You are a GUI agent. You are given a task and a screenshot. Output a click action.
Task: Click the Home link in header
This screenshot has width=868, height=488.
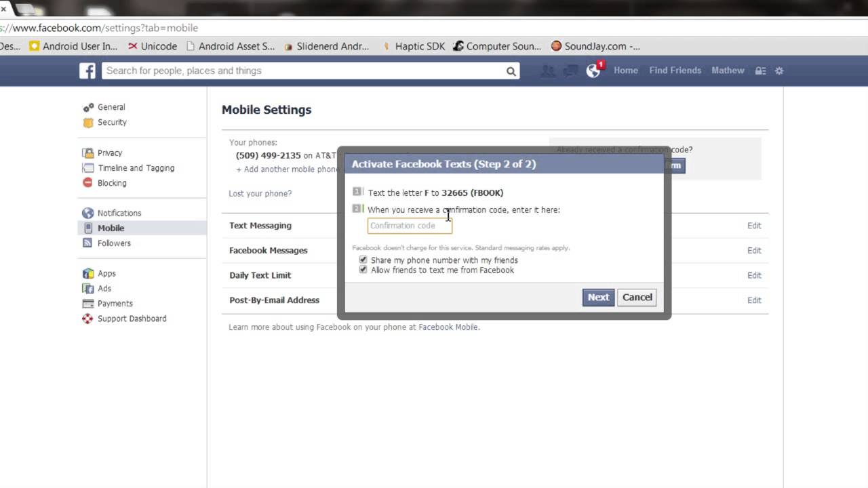626,70
